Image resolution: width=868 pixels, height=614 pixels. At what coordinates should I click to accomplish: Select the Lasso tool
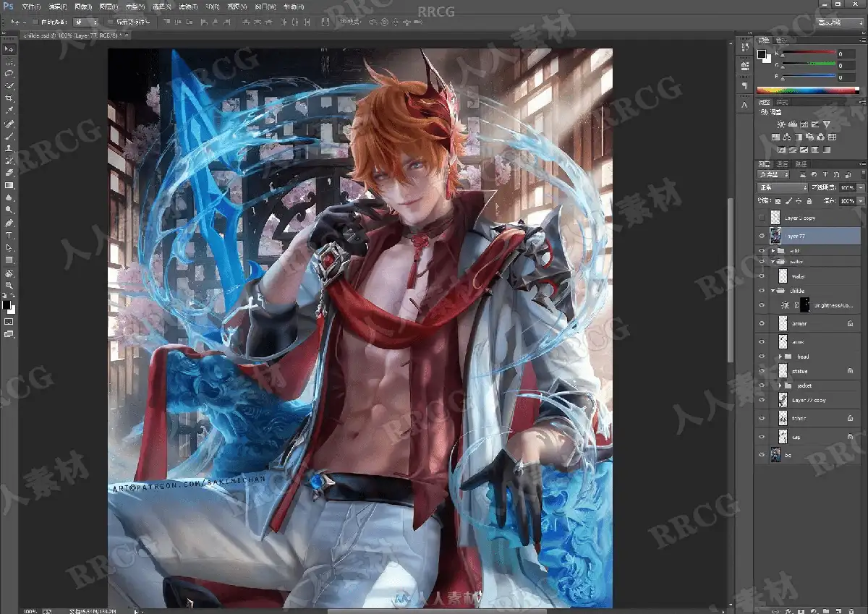(9, 73)
